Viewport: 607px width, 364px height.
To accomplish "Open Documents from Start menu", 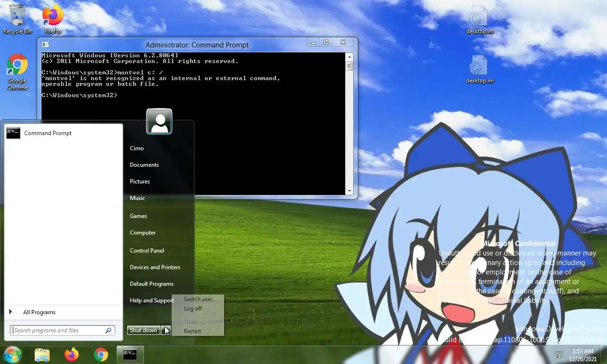I will (x=144, y=165).
